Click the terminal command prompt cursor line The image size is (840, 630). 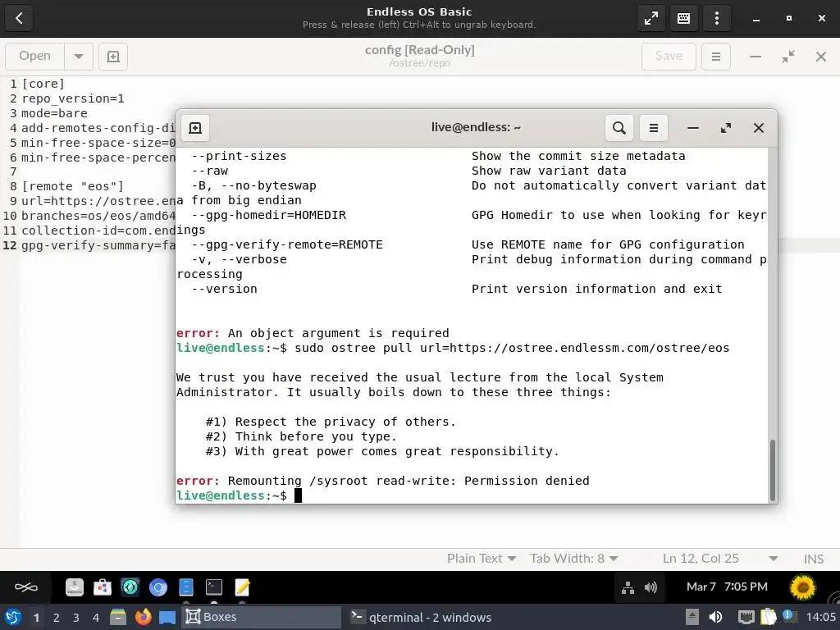239,495
